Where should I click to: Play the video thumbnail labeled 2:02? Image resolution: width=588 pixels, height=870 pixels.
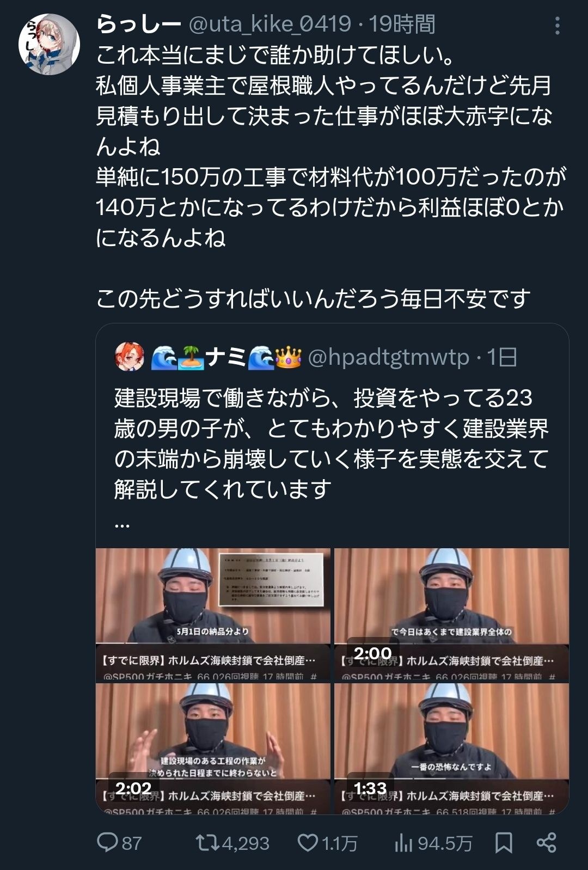(x=213, y=749)
